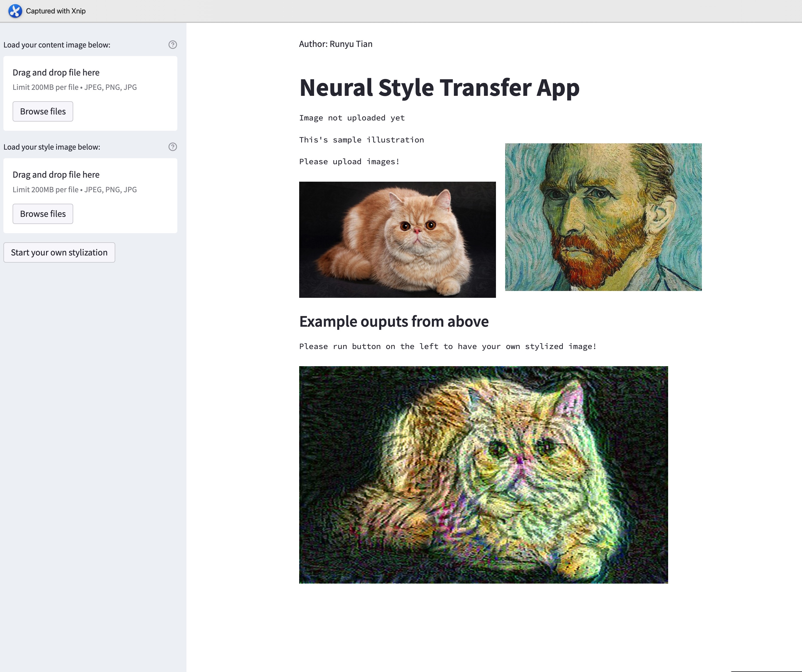Browse files for the content image
The width and height of the screenshot is (802, 672).
[43, 111]
